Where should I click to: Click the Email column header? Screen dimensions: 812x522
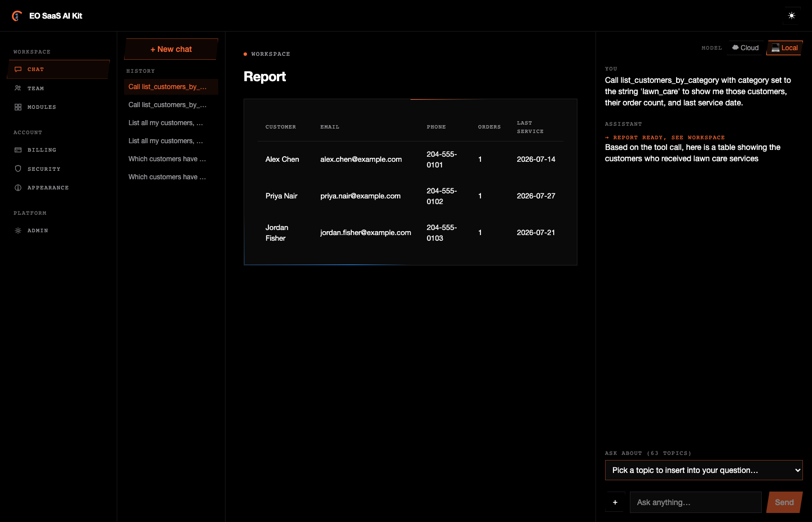tap(330, 127)
